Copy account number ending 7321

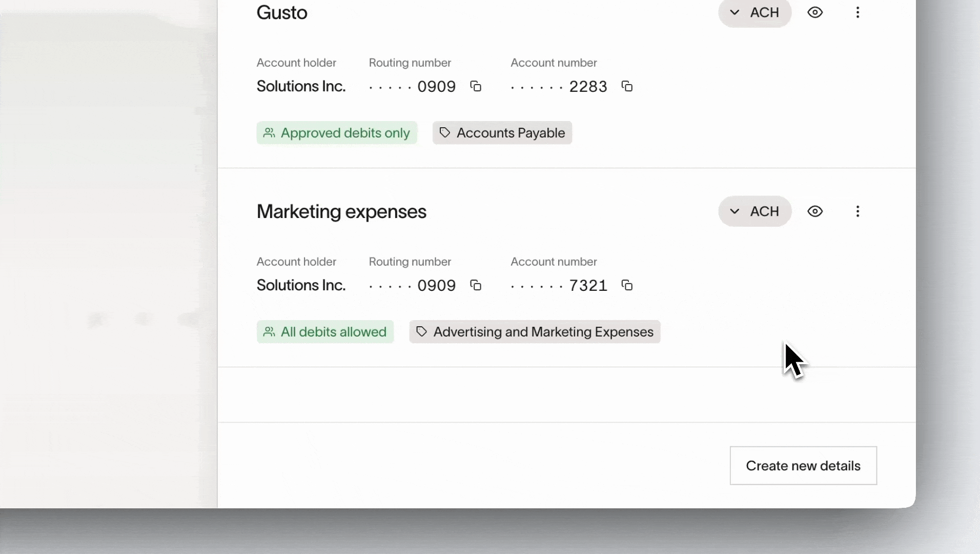(x=627, y=285)
